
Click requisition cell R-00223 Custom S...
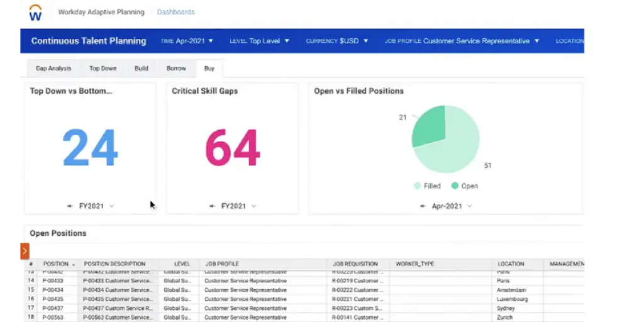(357, 308)
